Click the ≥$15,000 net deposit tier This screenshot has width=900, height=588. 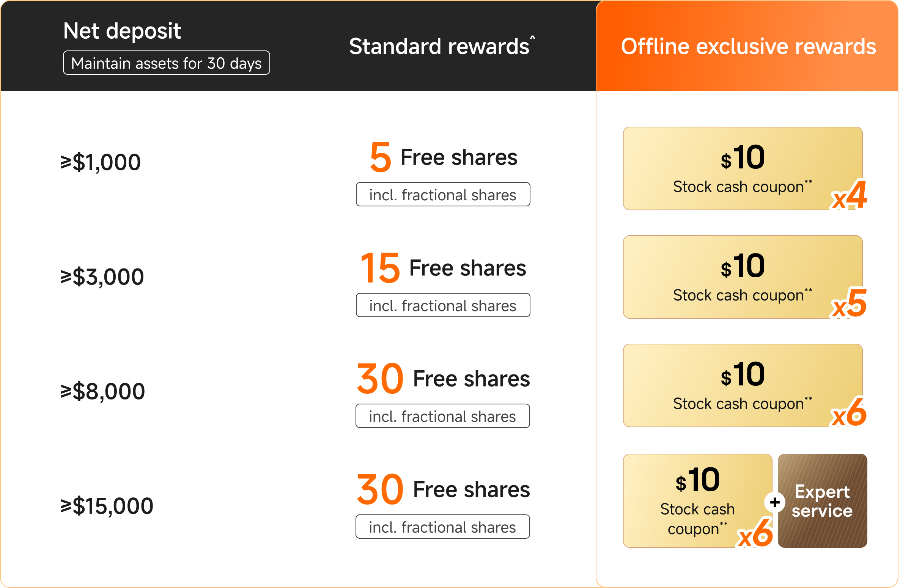(107, 506)
